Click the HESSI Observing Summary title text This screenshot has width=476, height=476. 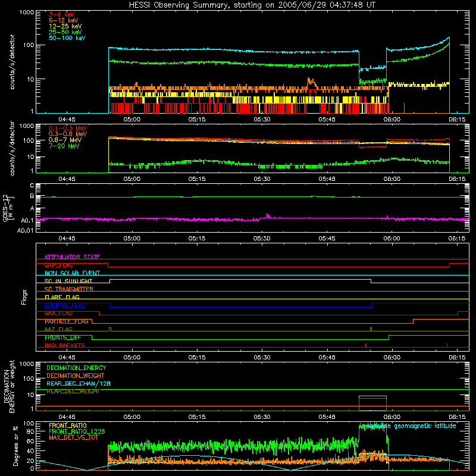coord(252,5)
